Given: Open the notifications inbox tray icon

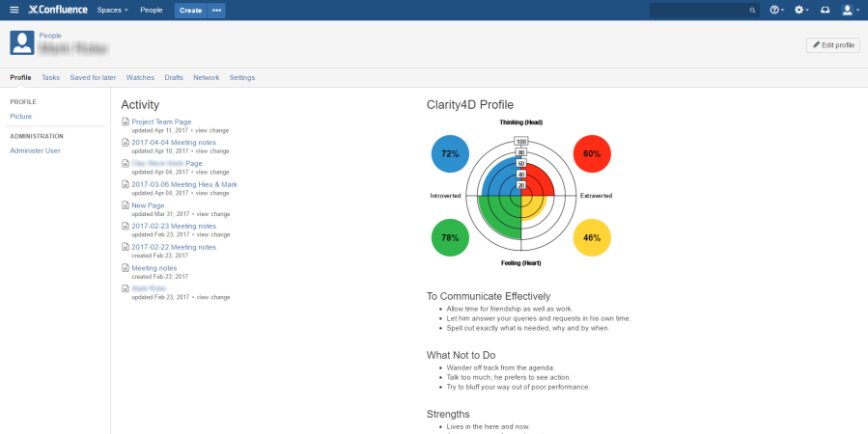Looking at the screenshot, I should (x=825, y=10).
